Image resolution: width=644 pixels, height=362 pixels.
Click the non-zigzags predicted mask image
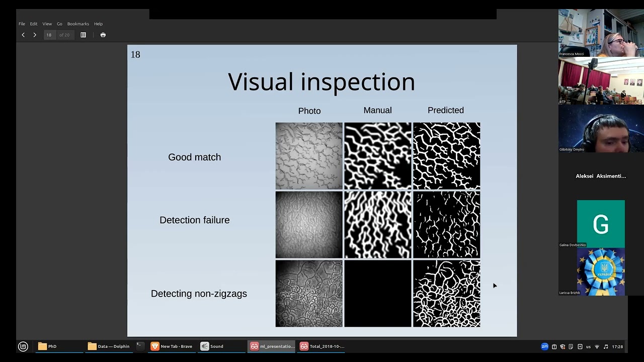[447, 294]
